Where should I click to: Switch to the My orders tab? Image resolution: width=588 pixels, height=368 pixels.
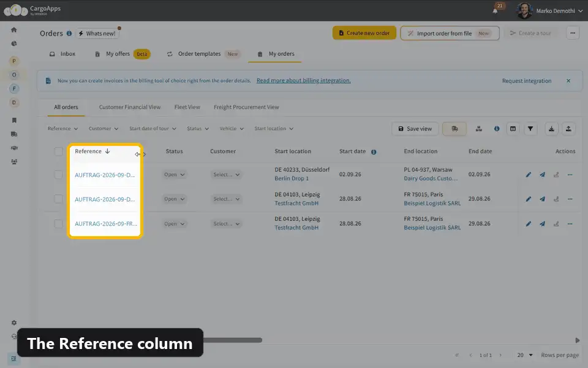click(276, 54)
